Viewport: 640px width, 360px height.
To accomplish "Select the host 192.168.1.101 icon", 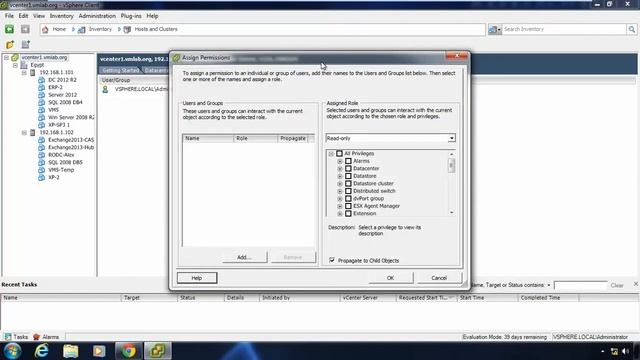I will click(x=33, y=73).
